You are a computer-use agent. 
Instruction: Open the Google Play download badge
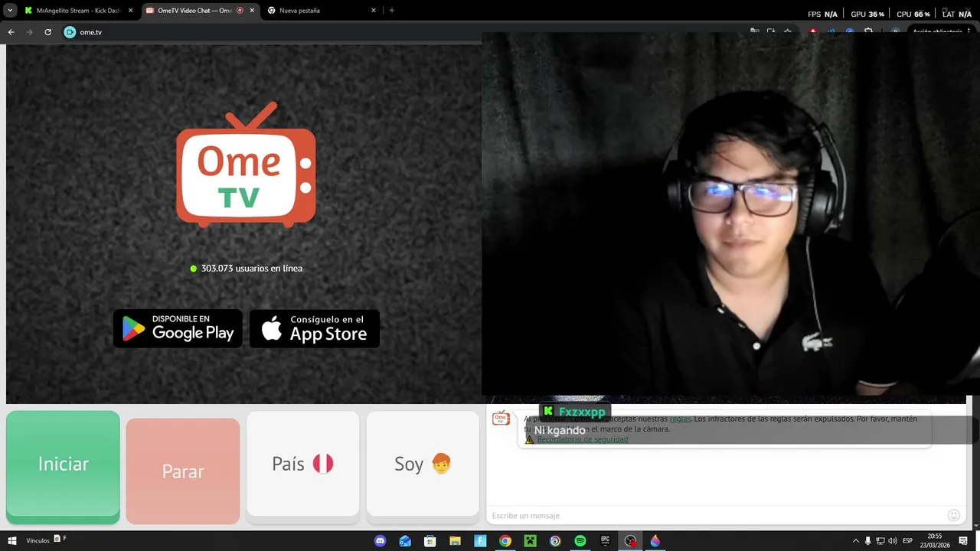tap(178, 329)
